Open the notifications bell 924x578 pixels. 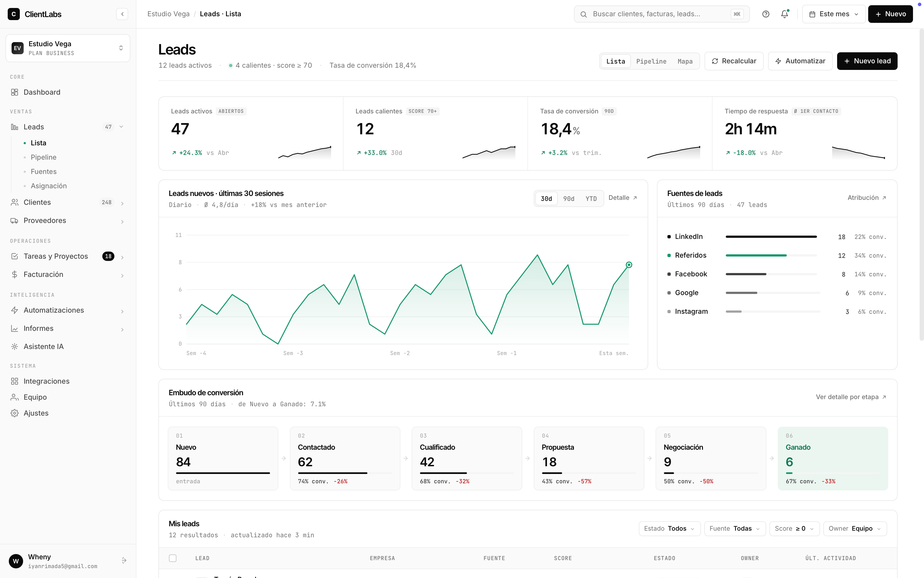[x=784, y=14]
